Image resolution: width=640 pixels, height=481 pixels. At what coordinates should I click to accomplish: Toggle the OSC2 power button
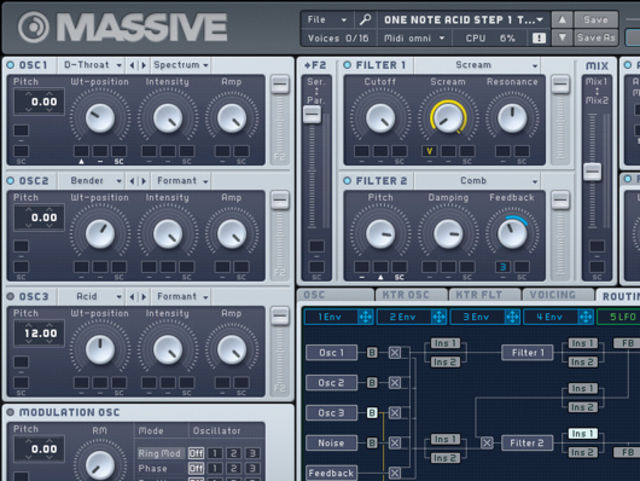tap(10, 181)
